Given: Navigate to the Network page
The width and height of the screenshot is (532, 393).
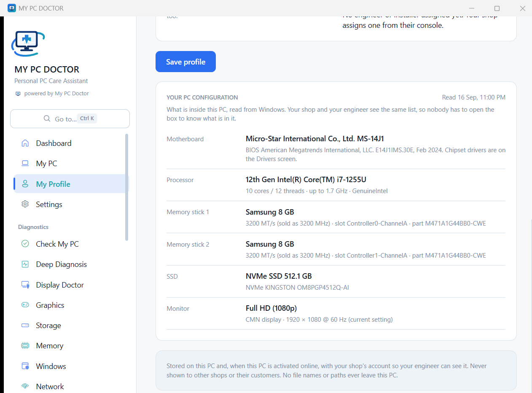Looking at the screenshot, I should pos(70,386).
